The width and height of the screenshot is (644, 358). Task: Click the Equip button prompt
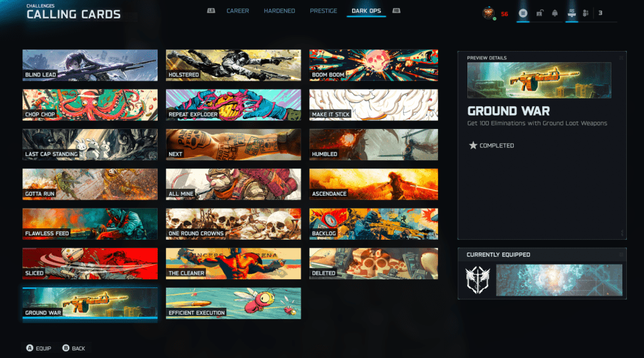pyautogui.click(x=38, y=348)
